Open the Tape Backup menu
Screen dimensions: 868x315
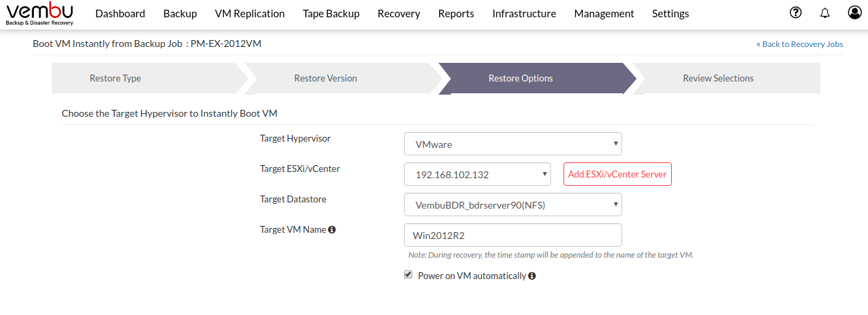click(x=331, y=14)
